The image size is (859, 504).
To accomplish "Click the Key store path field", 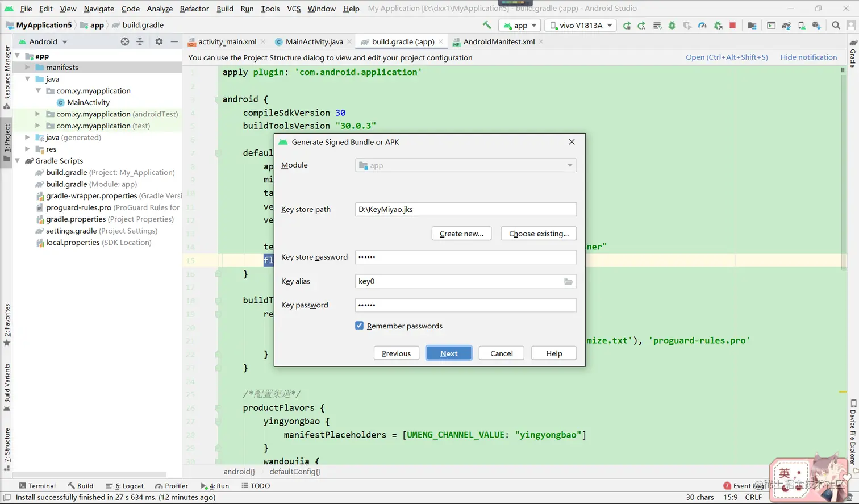I will (x=466, y=209).
